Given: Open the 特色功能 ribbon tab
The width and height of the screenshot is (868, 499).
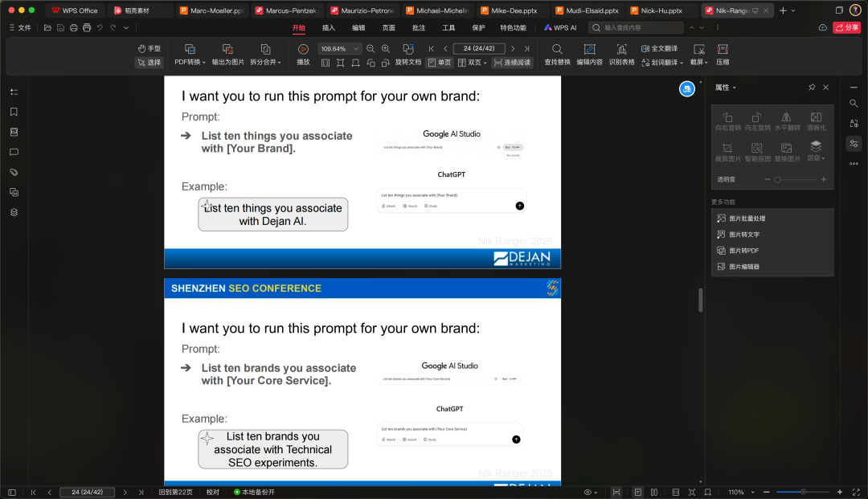Looking at the screenshot, I should click(513, 27).
